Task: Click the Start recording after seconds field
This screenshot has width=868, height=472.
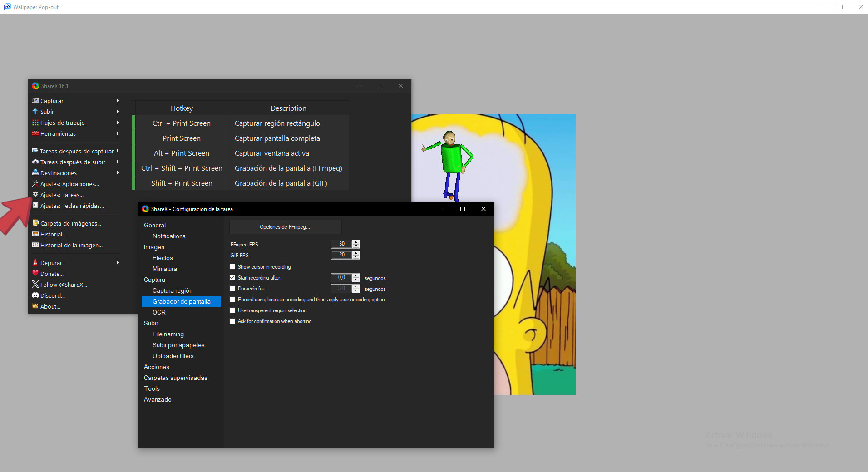Action: [342, 278]
